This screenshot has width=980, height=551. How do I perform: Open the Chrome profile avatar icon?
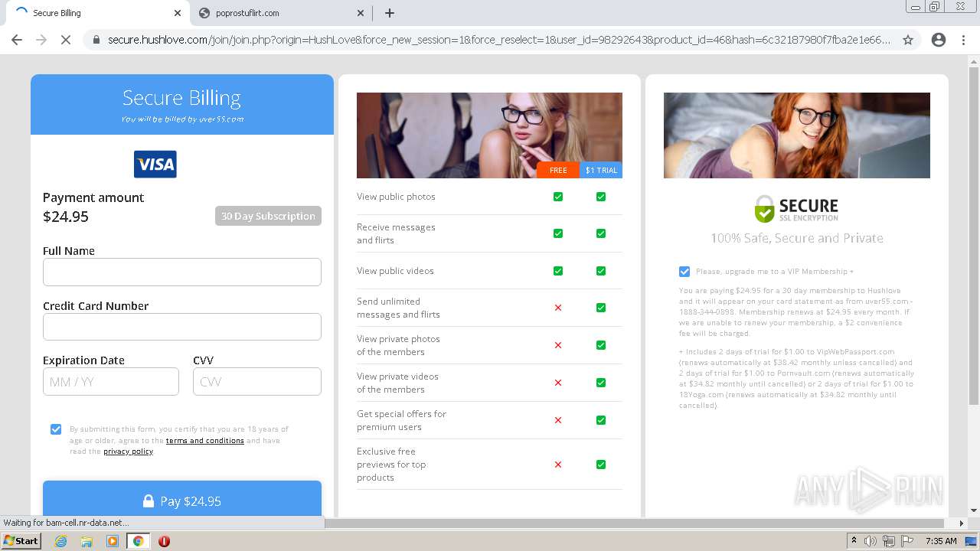[939, 40]
